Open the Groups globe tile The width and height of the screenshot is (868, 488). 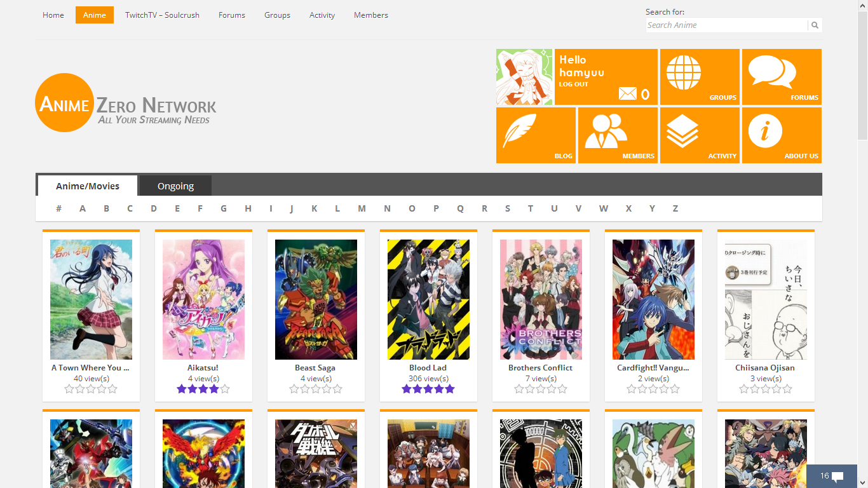click(700, 77)
